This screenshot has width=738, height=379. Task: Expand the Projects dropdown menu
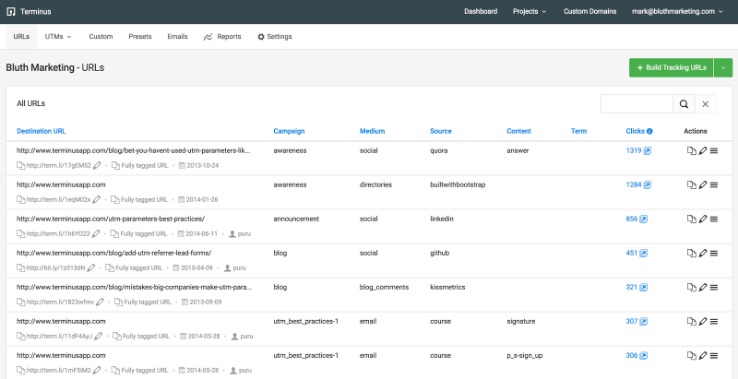tap(529, 12)
